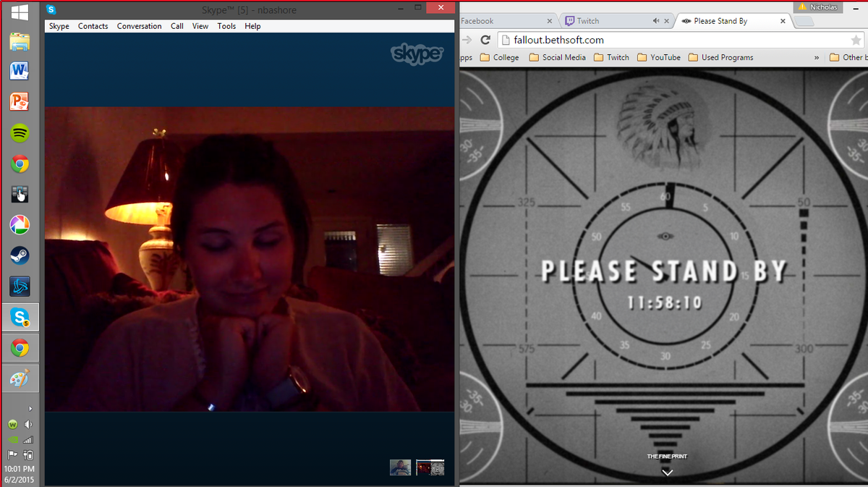This screenshot has width=868, height=487.
Task: Click the volume speaker tray icon
Action: coord(29,424)
